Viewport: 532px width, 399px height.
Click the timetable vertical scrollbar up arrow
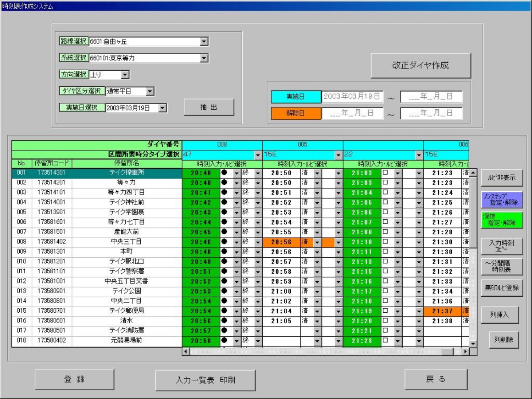(x=473, y=173)
